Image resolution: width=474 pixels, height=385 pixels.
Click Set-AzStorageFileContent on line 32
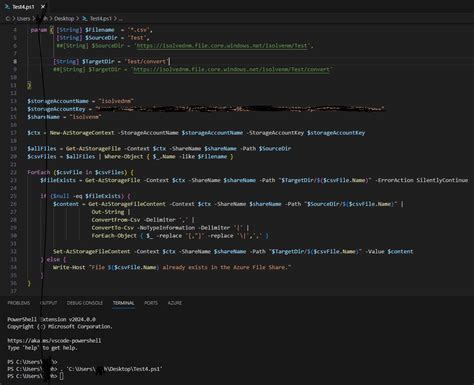[92, 252]
